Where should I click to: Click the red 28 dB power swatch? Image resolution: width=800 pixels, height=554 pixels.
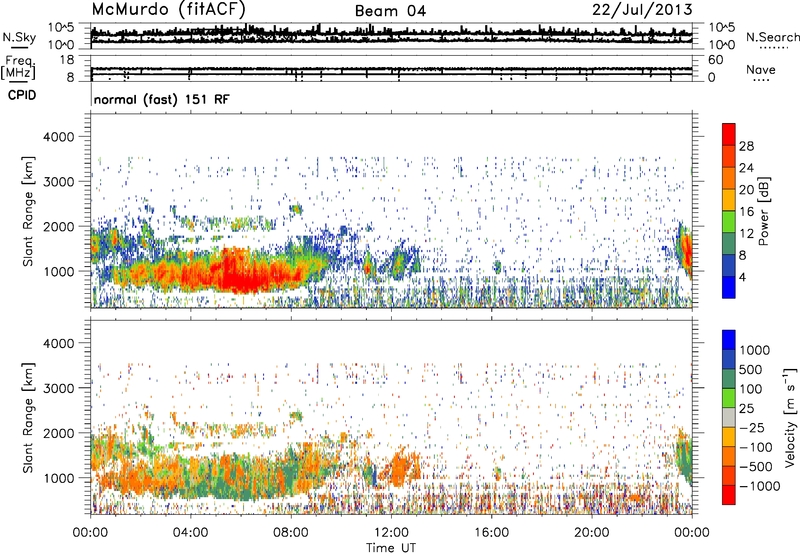729,134
